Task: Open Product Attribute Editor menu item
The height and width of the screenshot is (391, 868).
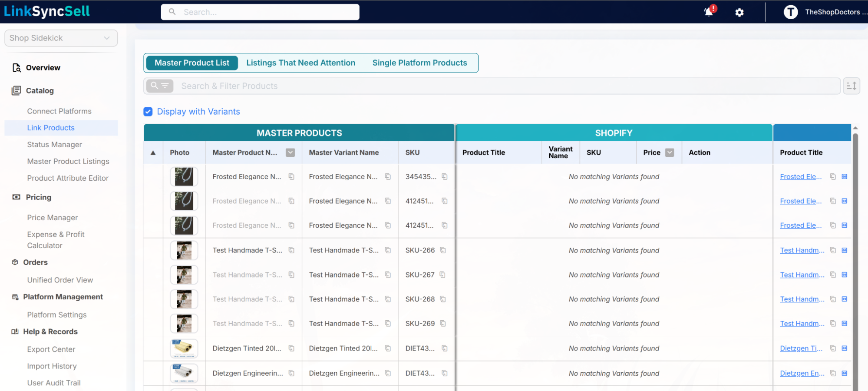Action: pyautogui.click(x=68, y=178)
